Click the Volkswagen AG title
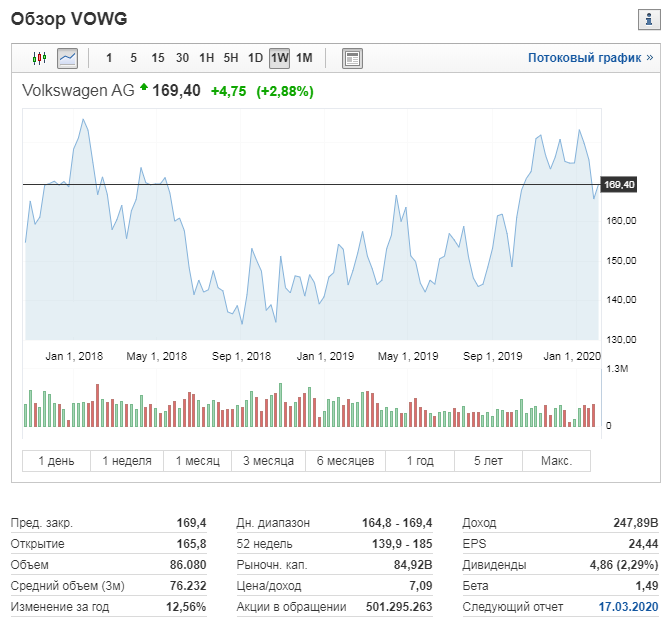Screen dimensions: 672x625 click(x=78, y=90)
